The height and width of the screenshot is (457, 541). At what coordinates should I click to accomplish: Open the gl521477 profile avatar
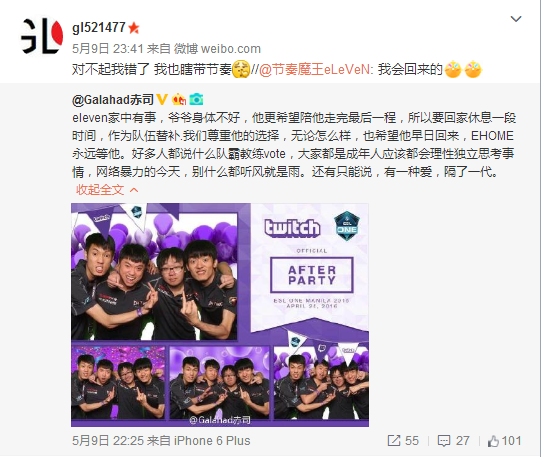pyautogui.click(x=42, y=36)
